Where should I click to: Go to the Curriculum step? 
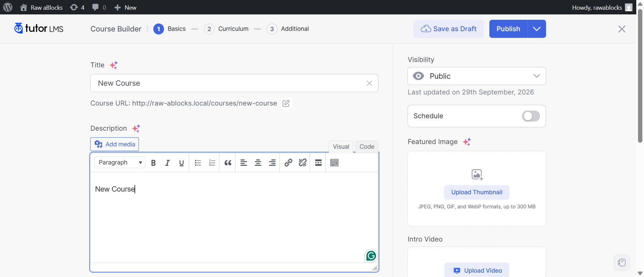(226, 29)
